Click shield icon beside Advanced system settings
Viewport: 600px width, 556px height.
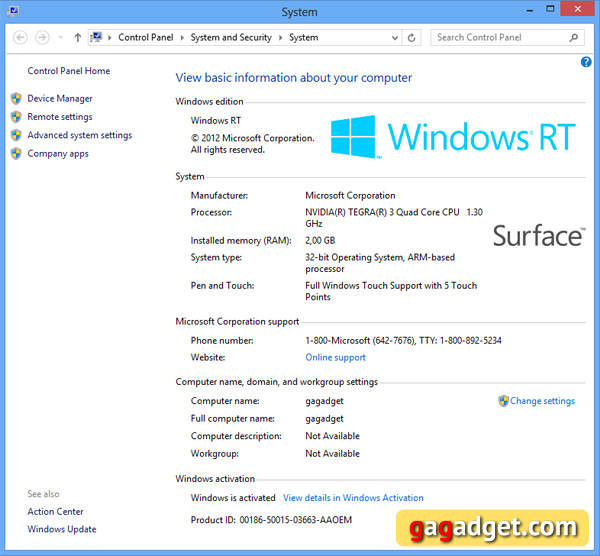click(16, 135)
